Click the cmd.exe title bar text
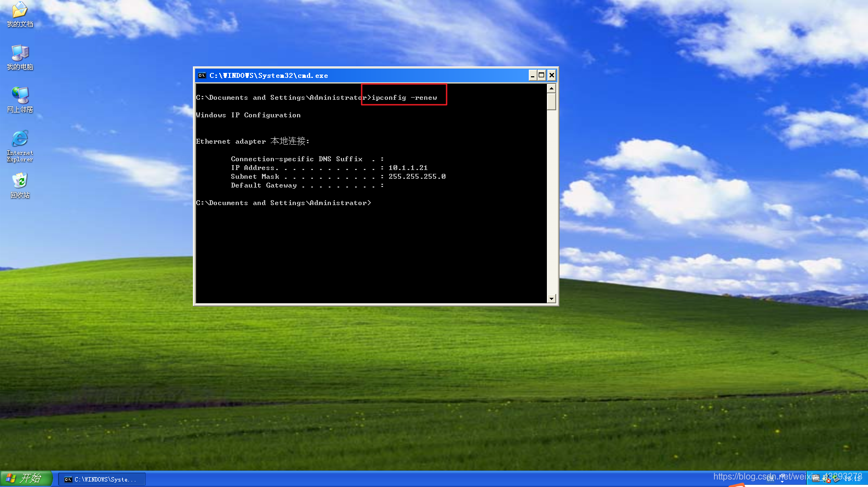 click(x=269, y=76)
